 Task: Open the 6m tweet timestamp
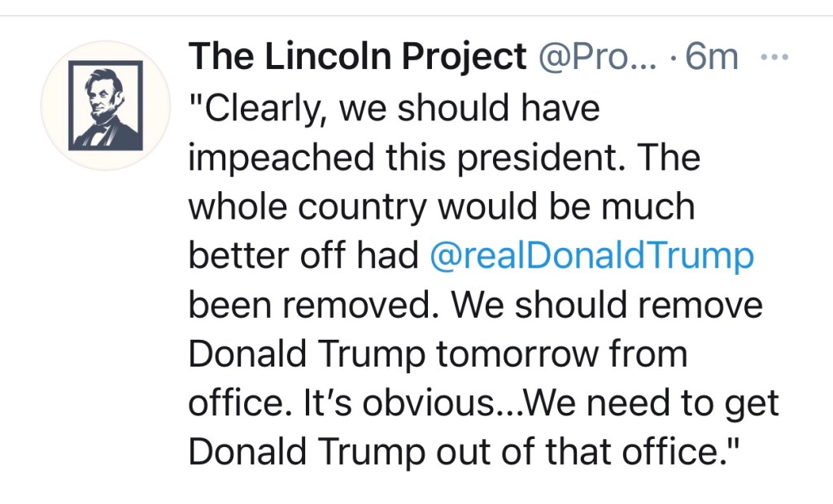tap(711, 57)
